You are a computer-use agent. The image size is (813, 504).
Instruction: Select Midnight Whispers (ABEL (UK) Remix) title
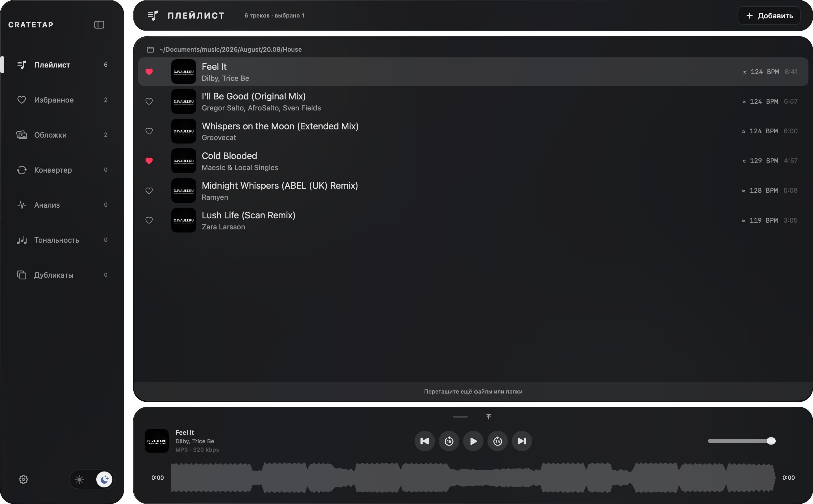point(280,185)
